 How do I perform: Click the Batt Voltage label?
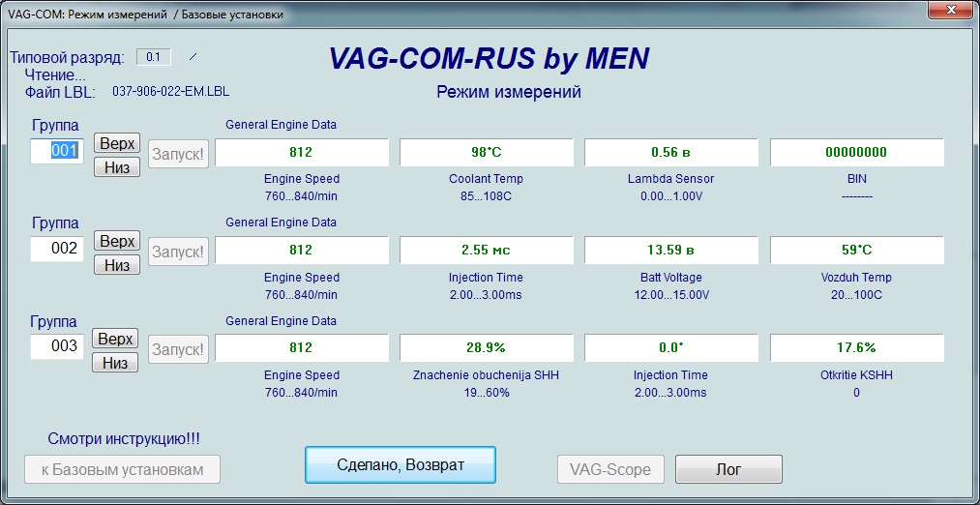coord(671,277)
